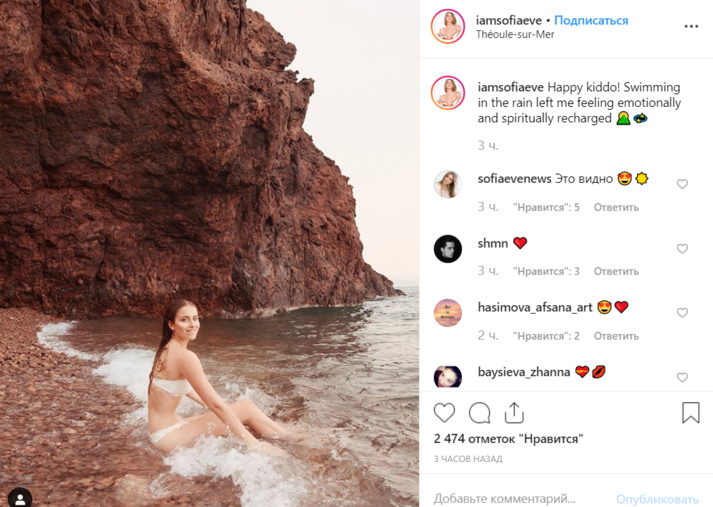The image size is (713, 507).
Task: Open the Théoule-sur-Mer location link
Action: [x=515, y=35]
